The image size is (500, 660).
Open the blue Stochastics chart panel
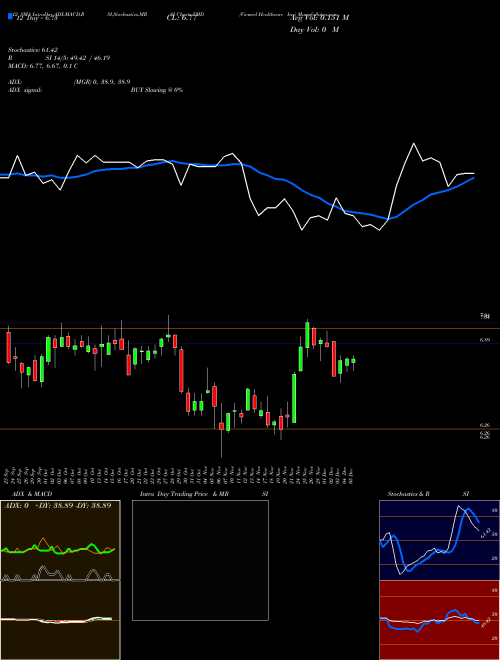[439, 540]
